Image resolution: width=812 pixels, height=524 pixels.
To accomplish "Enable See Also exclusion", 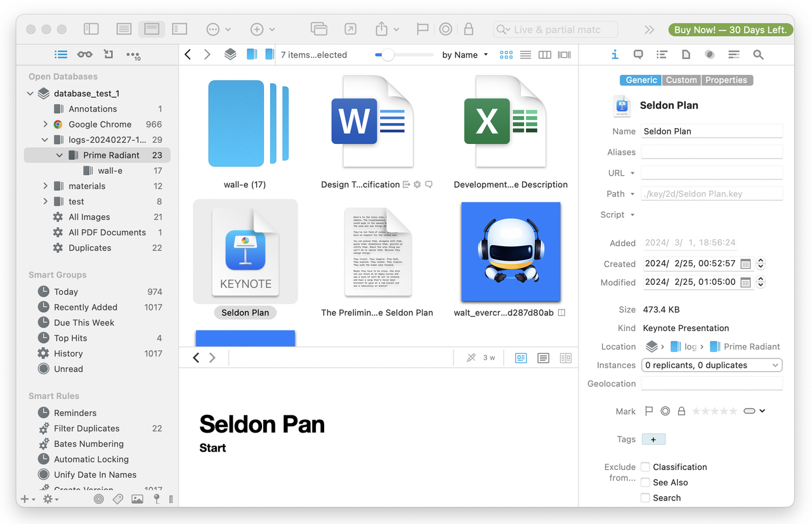I will click(645, 482).
